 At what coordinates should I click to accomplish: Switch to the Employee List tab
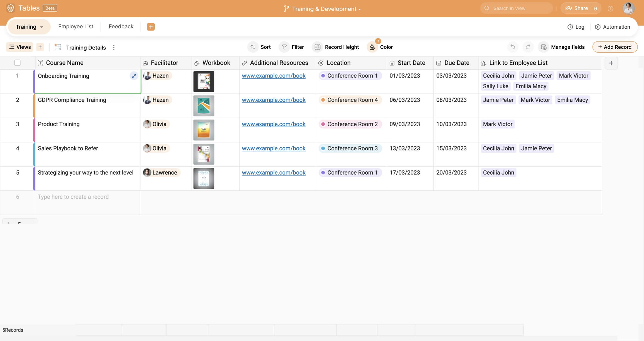coord(76,26)
